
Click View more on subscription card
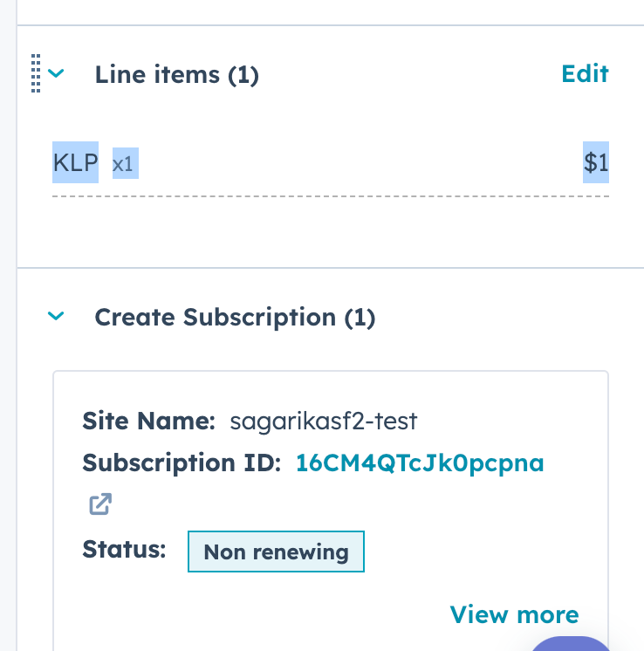pyautogui.click(x=514, y=614)
